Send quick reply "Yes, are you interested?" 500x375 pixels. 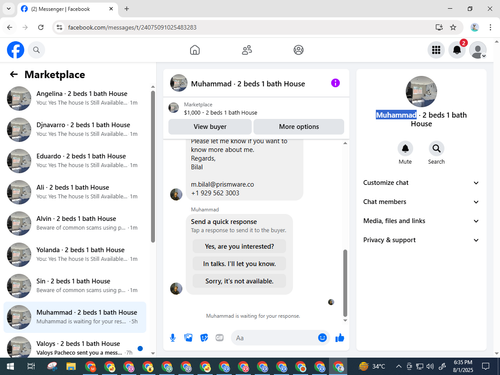[239, 247]
